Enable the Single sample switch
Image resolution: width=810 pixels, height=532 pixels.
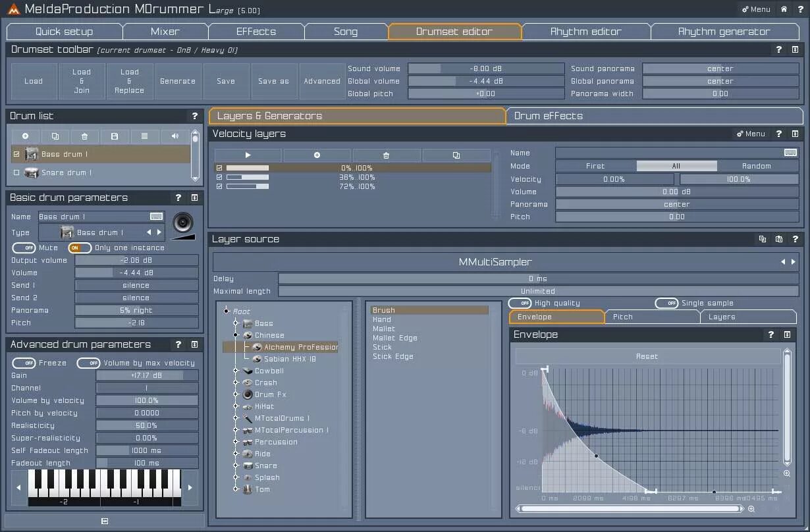coord(666,304)
